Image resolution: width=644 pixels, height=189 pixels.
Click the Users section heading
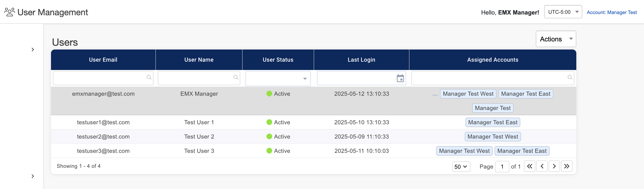(x=65, y=42)
